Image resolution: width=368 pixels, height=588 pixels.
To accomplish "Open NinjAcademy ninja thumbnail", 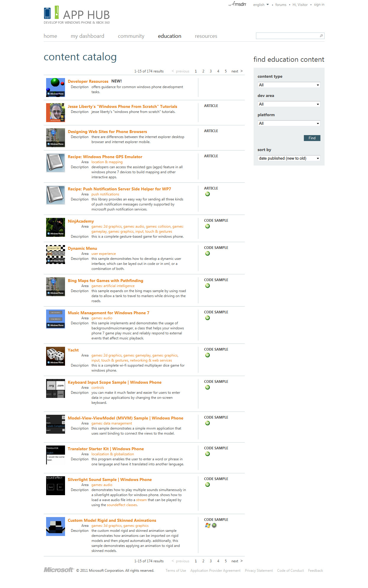I will [x=56, y=227].
